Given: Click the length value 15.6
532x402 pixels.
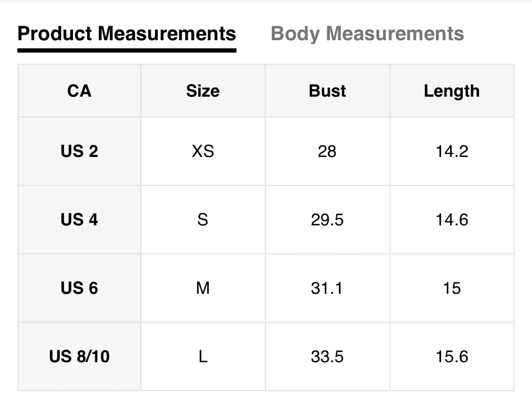Looking at the screenshot, I should coord(452,357).
